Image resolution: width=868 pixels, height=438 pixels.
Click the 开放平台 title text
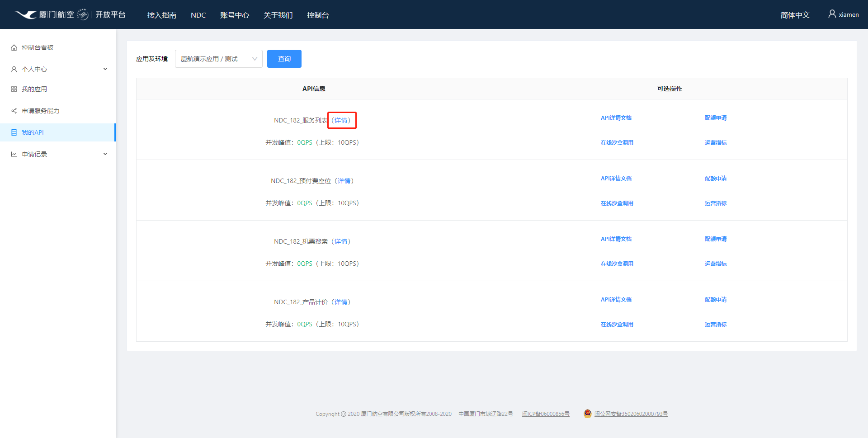(110, 14)
